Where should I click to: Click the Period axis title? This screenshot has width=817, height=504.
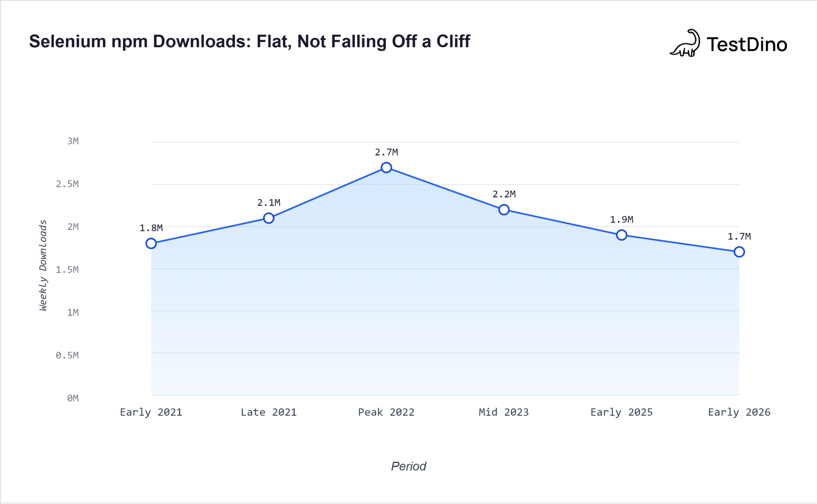tap(408, 466)
